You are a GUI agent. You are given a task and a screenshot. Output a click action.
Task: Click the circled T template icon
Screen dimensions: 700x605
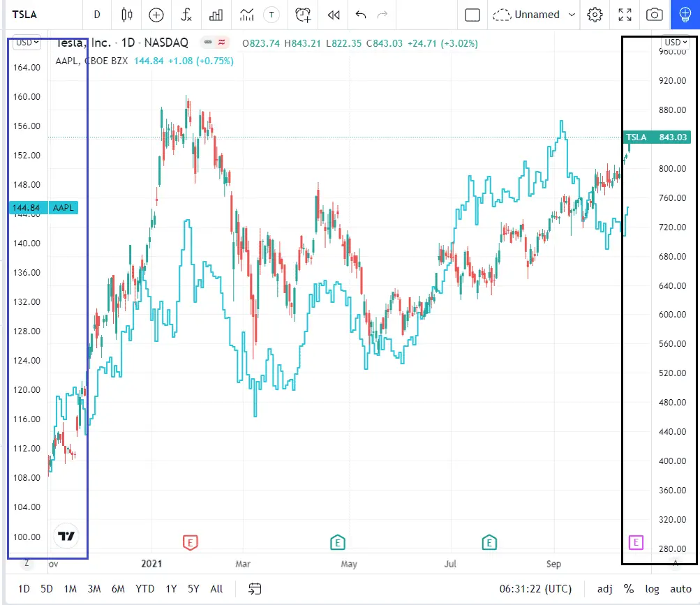(x=271, y=15)
